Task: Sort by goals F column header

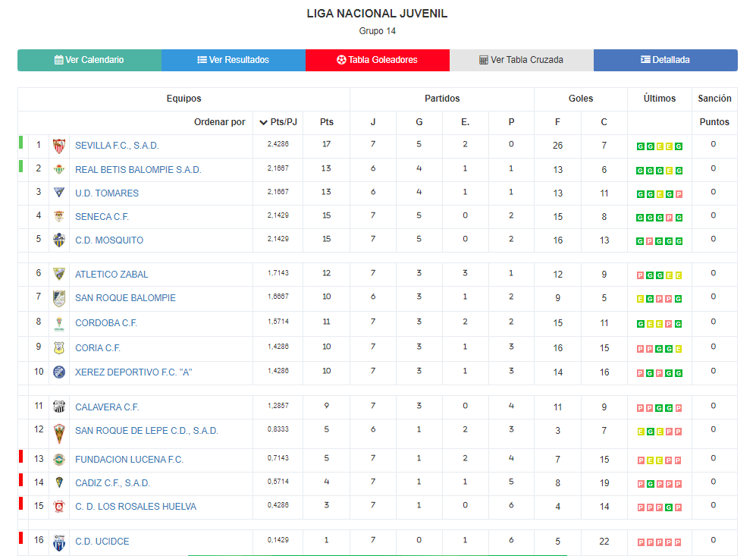Action: pos(557,122)
